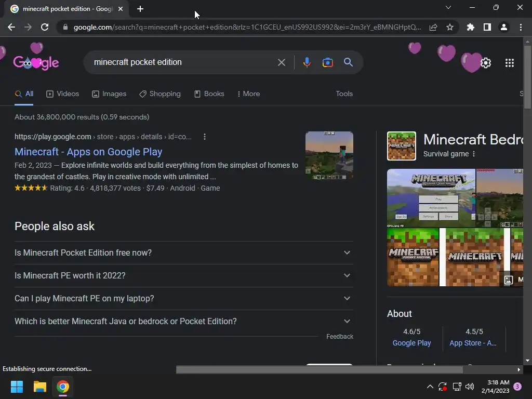Switch to Images results
532x399 pixels.
coord(109,94)
